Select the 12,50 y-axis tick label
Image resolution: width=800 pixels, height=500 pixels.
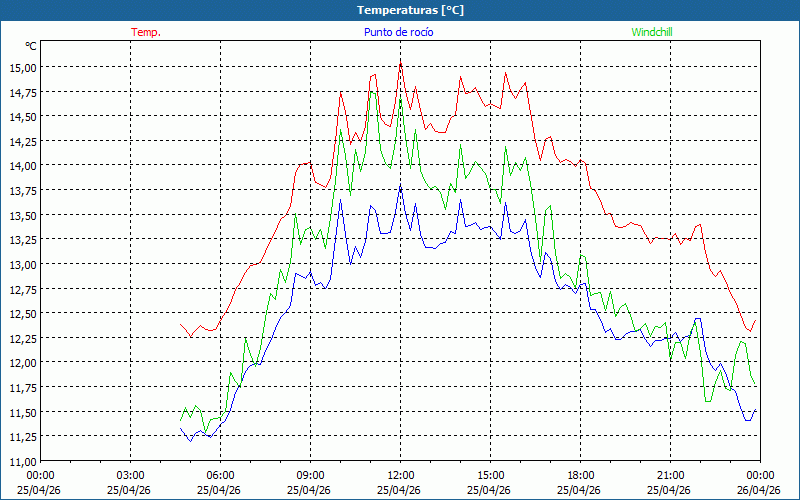(22, 314)
